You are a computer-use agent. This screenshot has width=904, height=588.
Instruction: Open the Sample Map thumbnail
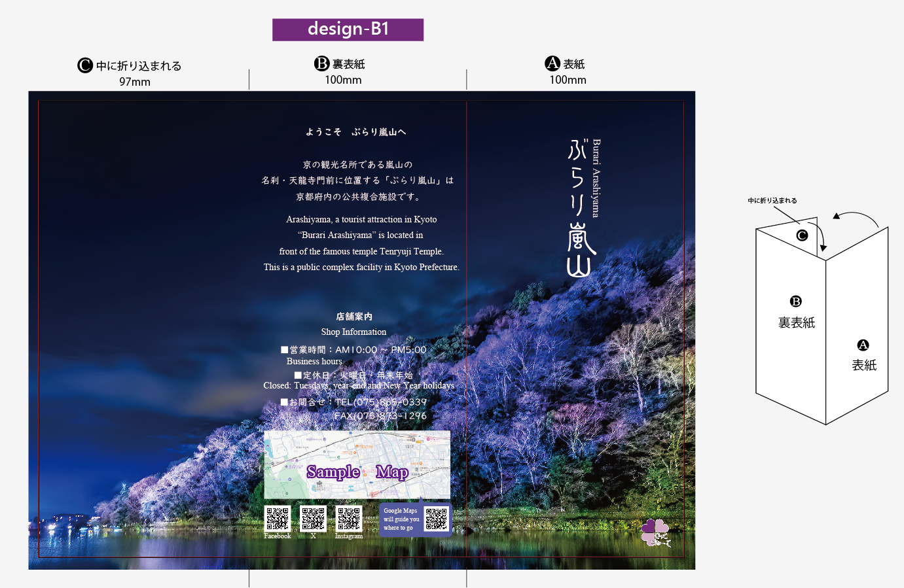point(357,465)
